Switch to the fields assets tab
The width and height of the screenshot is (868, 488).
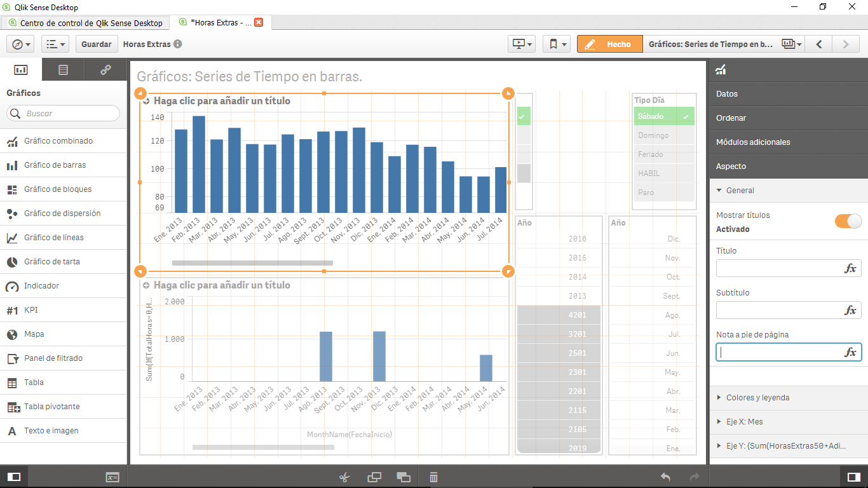63,70
